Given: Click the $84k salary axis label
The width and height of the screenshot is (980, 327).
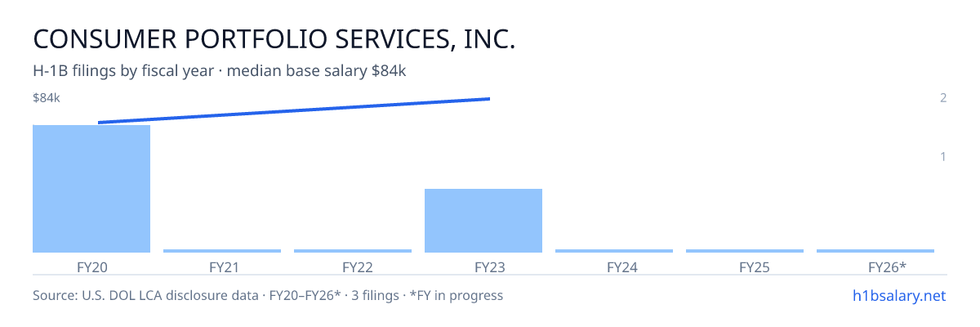Looking at the screenshot, I should click(47, 98).
